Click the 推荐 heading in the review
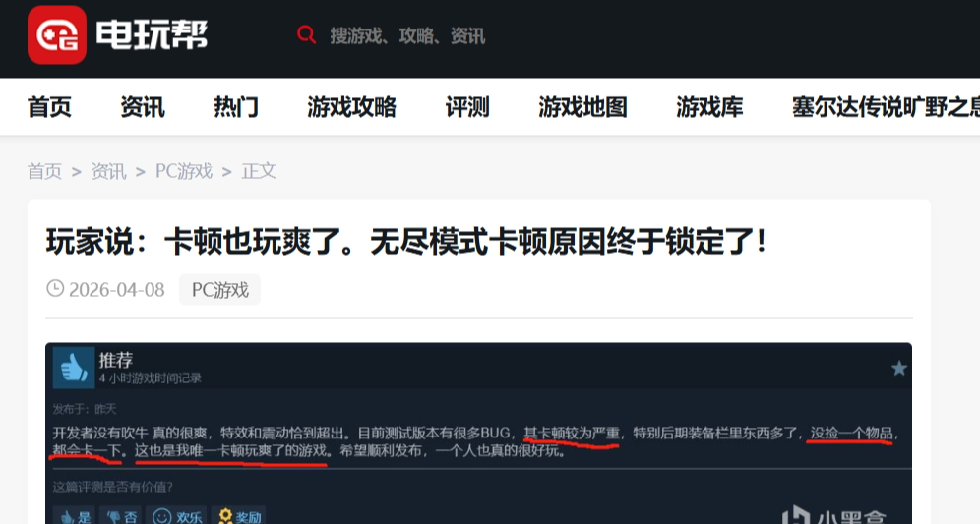Image resolution: width=980 pixels, height=524 pixels. pyautogui.click(x=116, y=360)
